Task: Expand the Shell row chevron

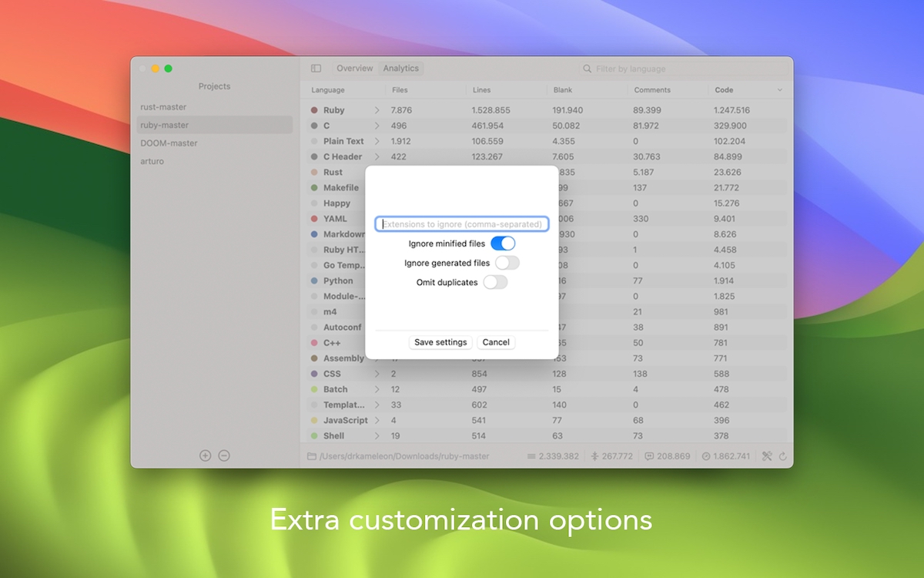Action: (377, 435)
